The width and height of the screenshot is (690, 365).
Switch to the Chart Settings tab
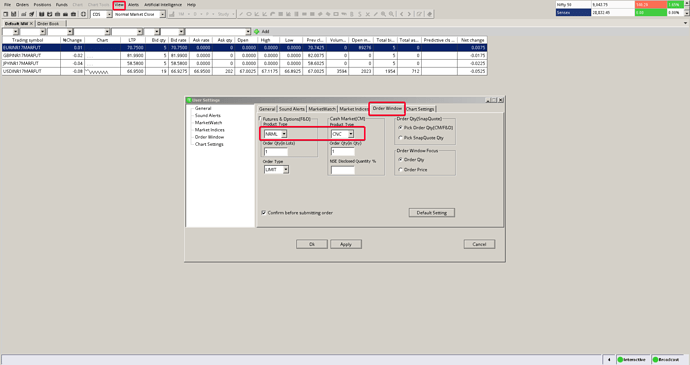(x=420, y=109)
